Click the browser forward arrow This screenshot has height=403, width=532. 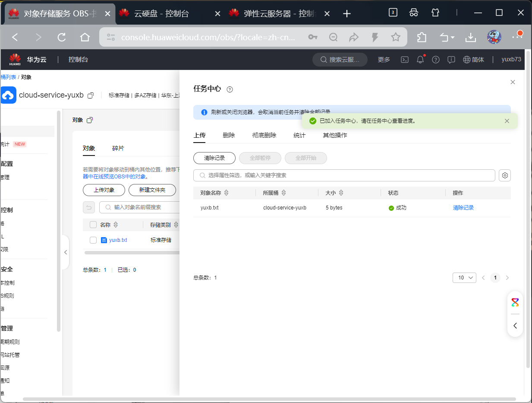point(38,38)
